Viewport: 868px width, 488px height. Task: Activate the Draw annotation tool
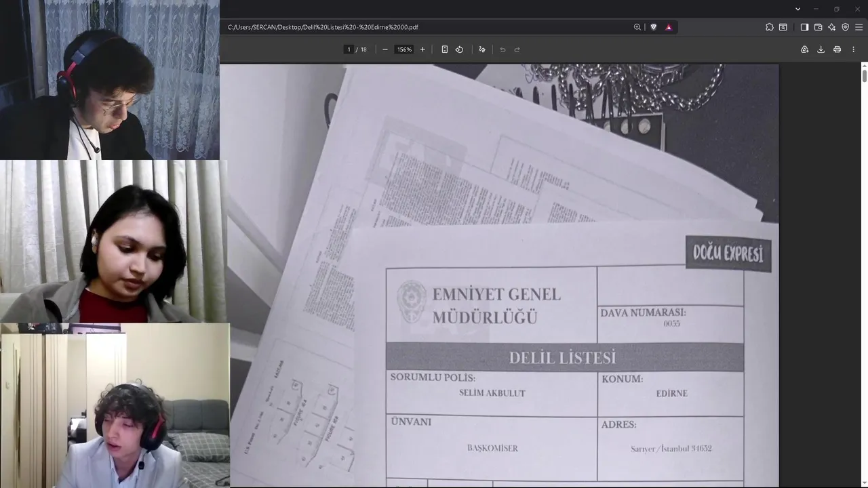[482, 49]
